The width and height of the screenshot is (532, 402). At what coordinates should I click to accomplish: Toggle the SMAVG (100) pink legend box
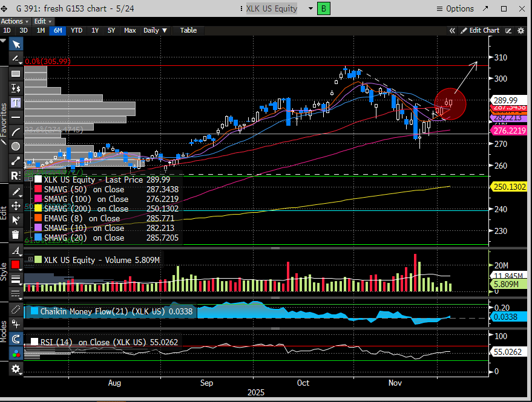[x=38, y=199]
